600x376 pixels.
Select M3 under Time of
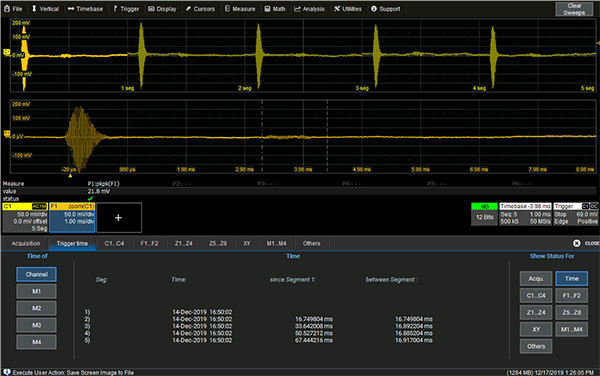tap(36, 325)
